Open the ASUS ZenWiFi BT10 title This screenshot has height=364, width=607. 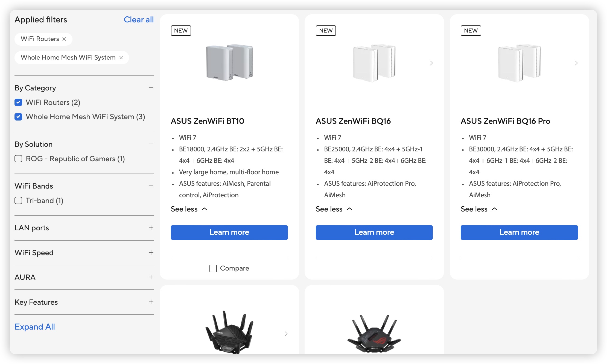[x=208, y=121]
